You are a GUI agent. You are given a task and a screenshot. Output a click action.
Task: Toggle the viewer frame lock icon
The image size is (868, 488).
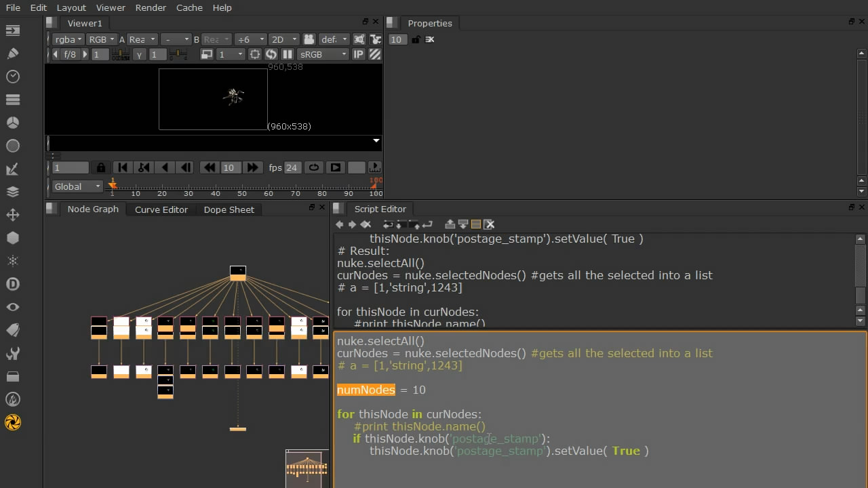pos(101,167)
